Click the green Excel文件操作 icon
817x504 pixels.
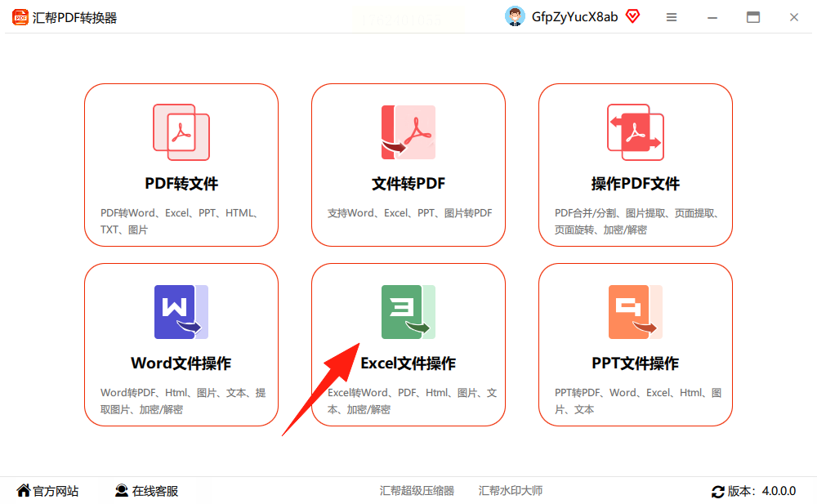click(408, 312)
